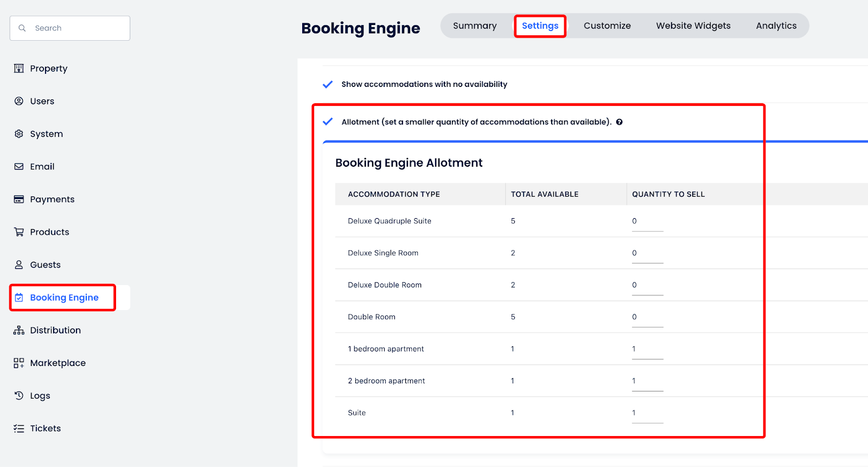Switch to the Summary tab
The image size is (868, 467).
coord(475,26)
